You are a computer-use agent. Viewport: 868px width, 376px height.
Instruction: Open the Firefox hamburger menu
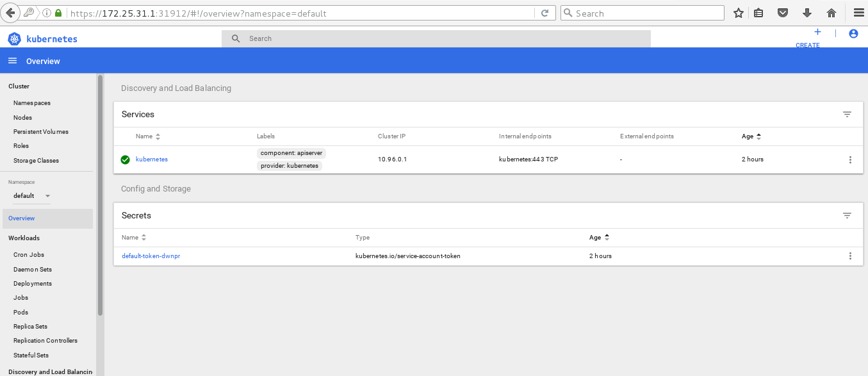pyautogui.click(x=859, y=13)
